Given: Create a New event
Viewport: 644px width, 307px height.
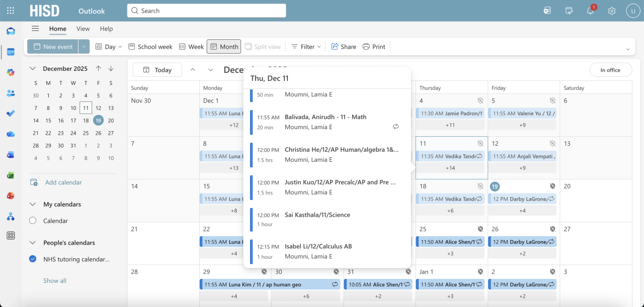Looking at the screenshot, I should 53,47.
